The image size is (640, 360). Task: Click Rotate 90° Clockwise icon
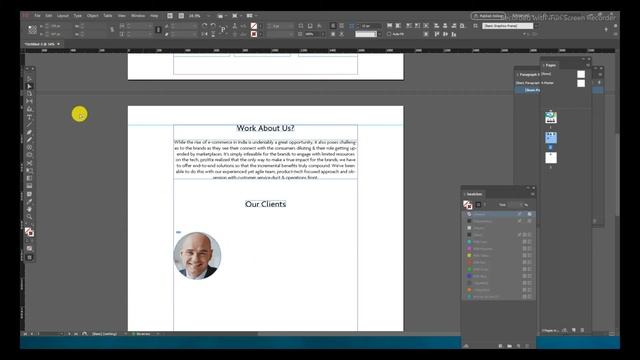pyautogui.click(x=204, y=25)
